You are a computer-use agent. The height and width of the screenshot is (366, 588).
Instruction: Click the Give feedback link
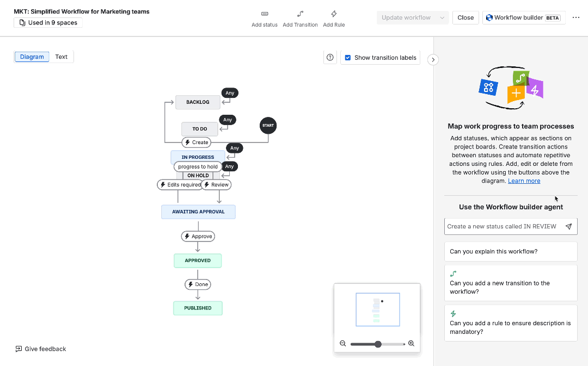click(40, 349)
